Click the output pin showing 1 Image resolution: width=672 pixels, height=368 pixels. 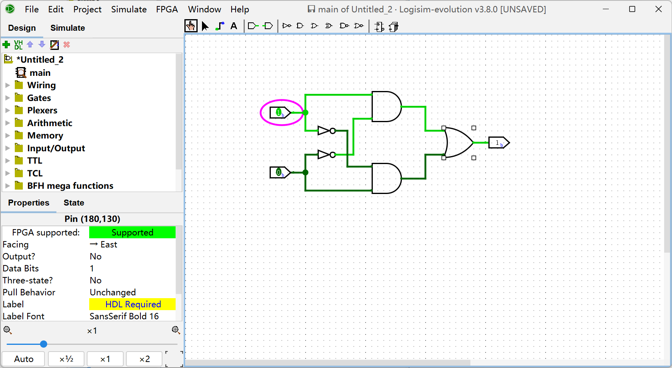click(499, 143)
